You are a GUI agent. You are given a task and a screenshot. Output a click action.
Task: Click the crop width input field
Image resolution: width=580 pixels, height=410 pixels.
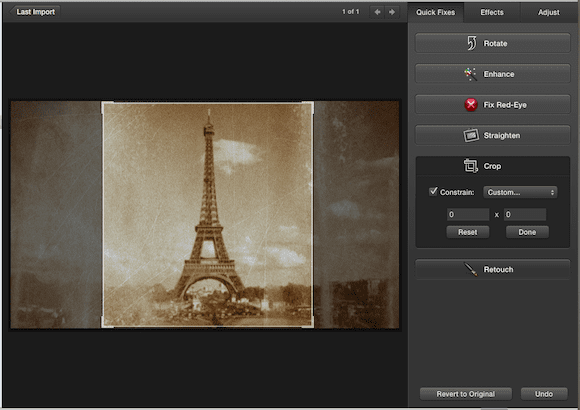pyautogui.click(x=468, y=215)
